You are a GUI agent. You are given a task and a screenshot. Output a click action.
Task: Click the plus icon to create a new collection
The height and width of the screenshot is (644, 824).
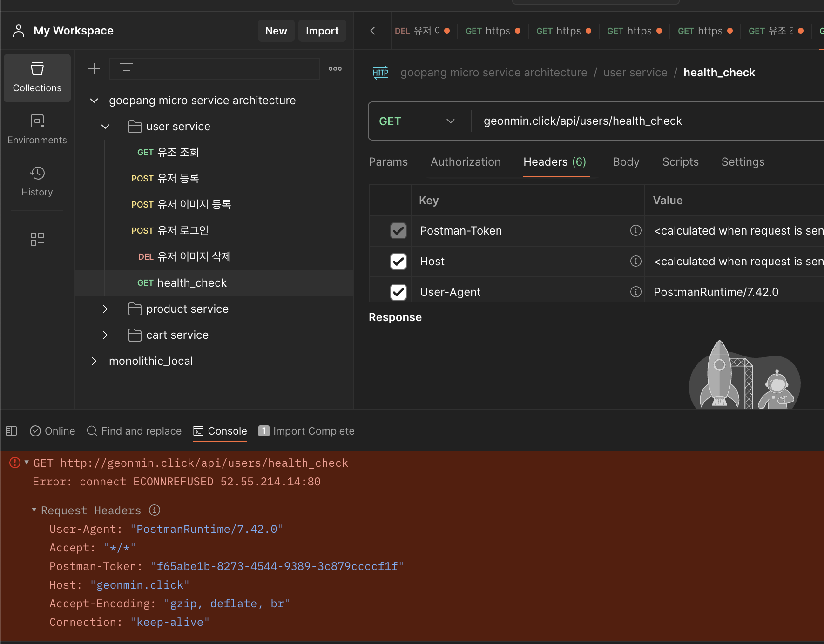[94, 69]
